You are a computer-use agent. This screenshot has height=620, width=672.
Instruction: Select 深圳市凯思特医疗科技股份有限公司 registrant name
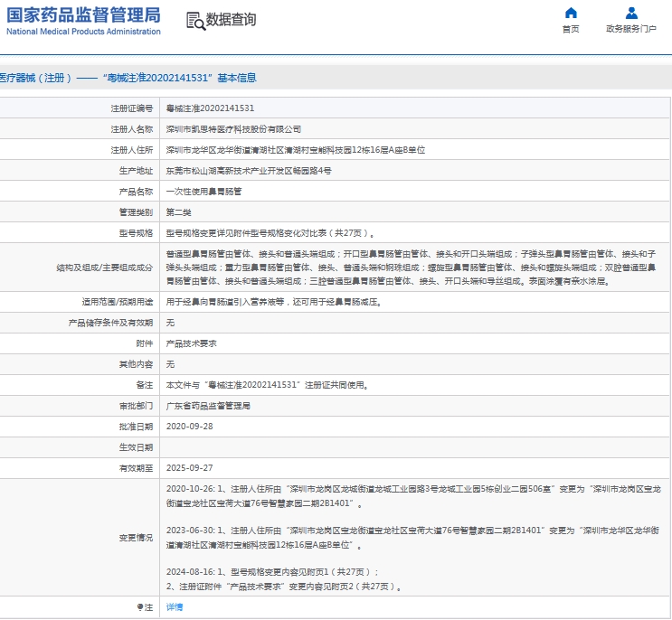coord(233,129)
